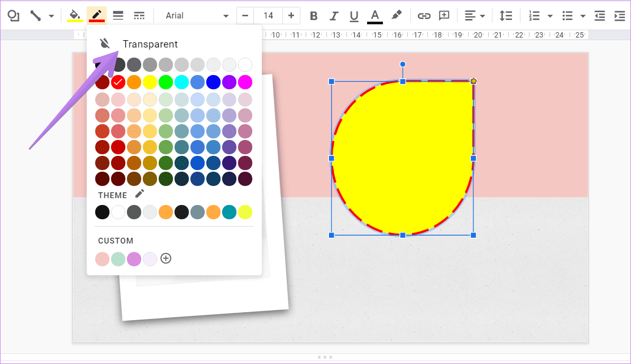Pick the checked red swatch

118,82
